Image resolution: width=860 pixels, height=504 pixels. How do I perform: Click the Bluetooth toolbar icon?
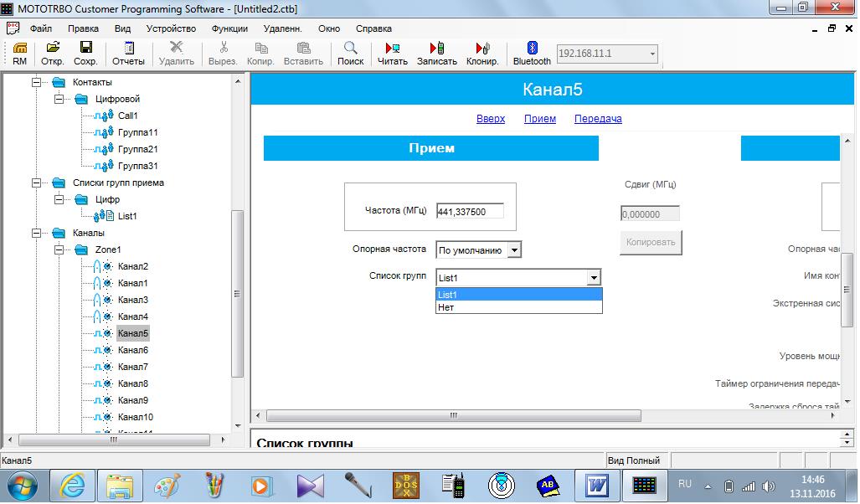click(x=532, y=54)
